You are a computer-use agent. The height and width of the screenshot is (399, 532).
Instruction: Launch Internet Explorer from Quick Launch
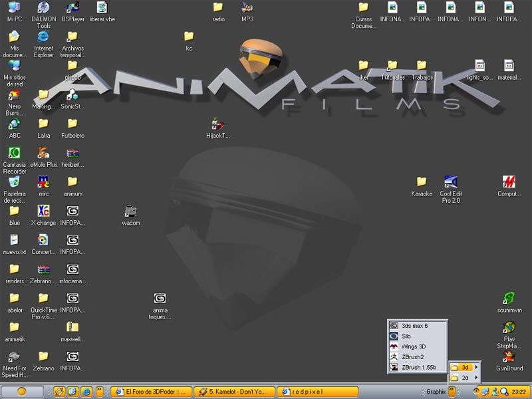(86, 392)
